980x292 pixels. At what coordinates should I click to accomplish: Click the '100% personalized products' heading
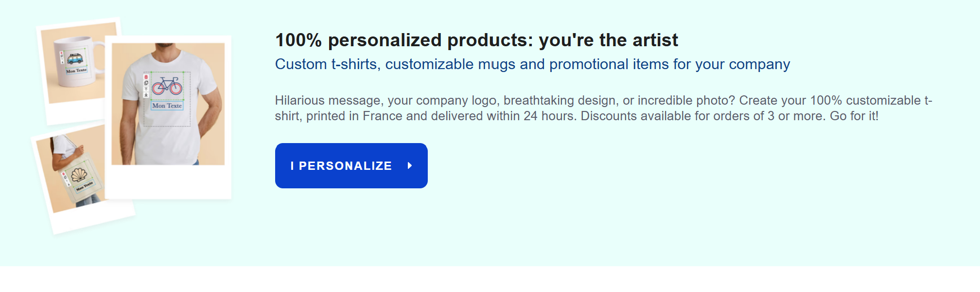coord(476,40)
